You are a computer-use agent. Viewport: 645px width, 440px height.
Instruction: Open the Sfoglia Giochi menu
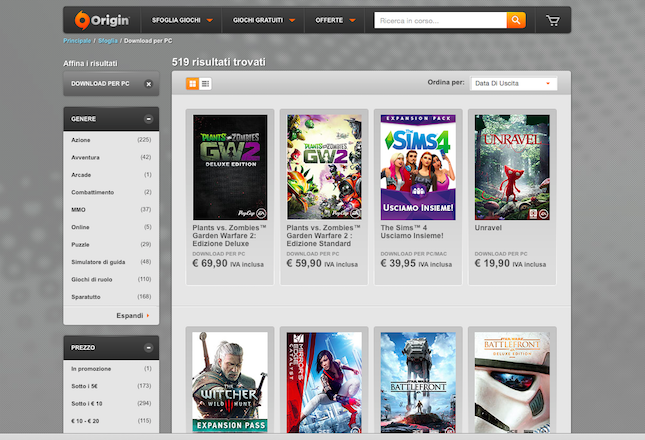[182, 20]
